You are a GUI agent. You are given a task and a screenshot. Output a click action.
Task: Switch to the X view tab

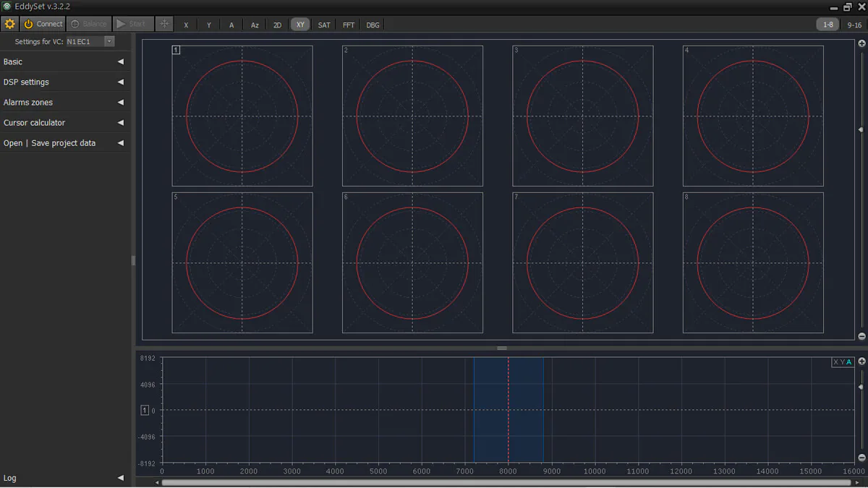[x=186, y=25]
